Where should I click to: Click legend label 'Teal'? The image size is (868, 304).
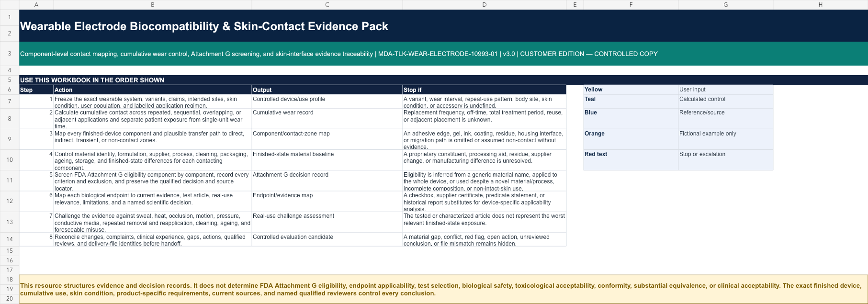(631, 101)
